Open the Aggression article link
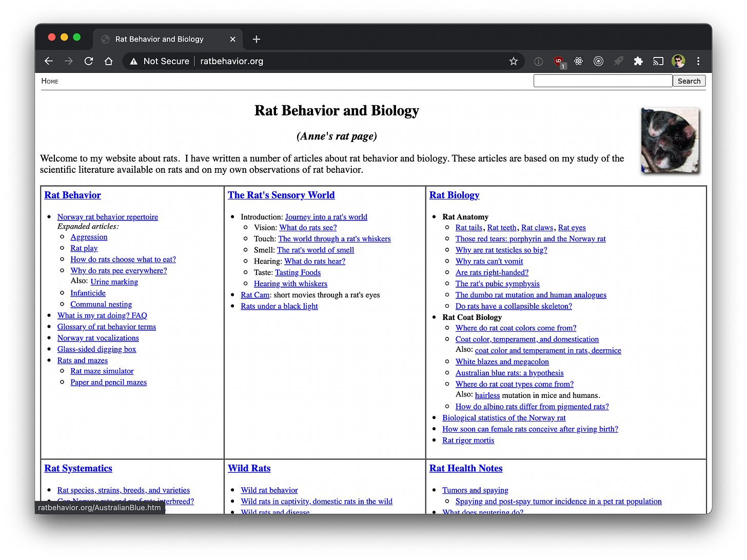Screen dimensions: 747x560 point(89,237)
